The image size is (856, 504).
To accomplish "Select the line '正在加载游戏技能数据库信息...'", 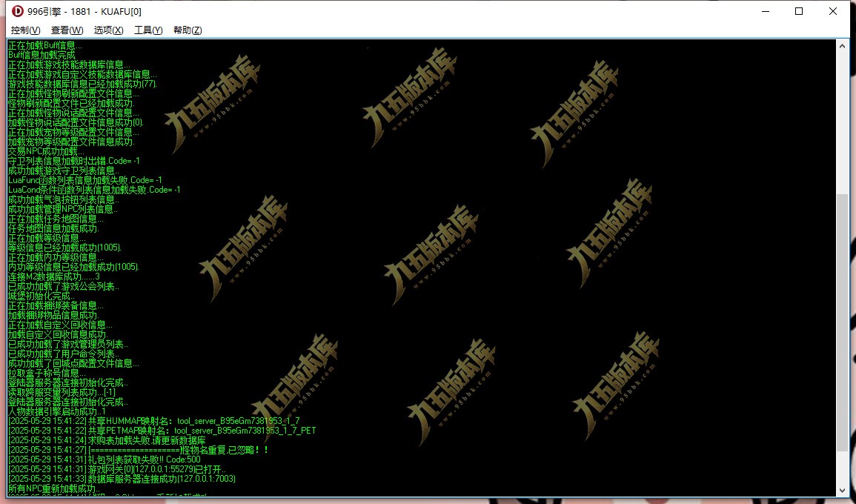I will [x=70, y=65].
